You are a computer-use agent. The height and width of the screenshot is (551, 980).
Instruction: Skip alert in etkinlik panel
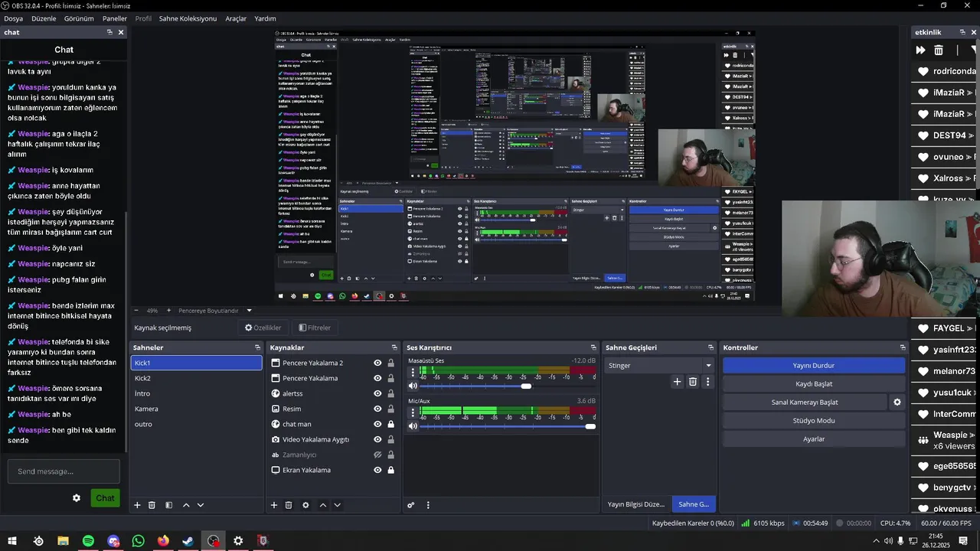pos(920,50)
